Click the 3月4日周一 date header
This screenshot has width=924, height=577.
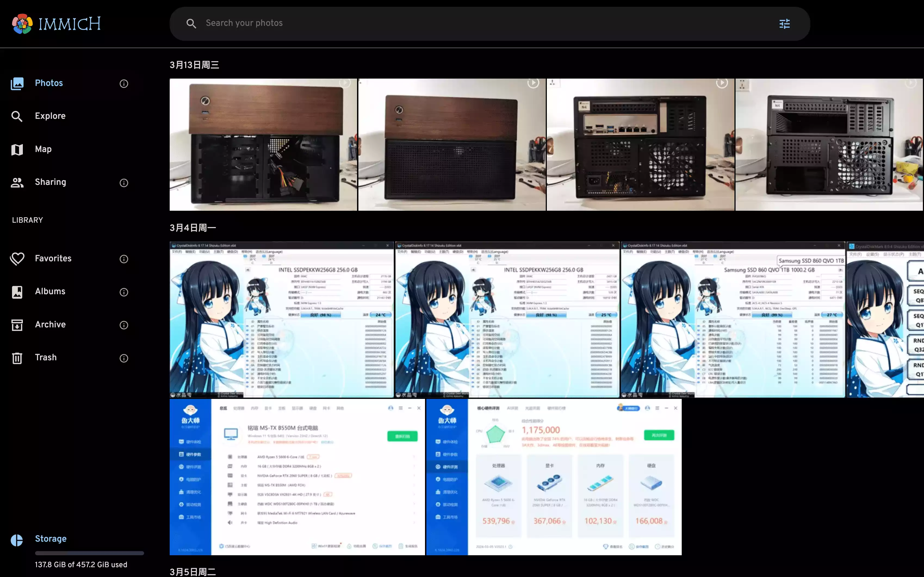pos(193,228)
